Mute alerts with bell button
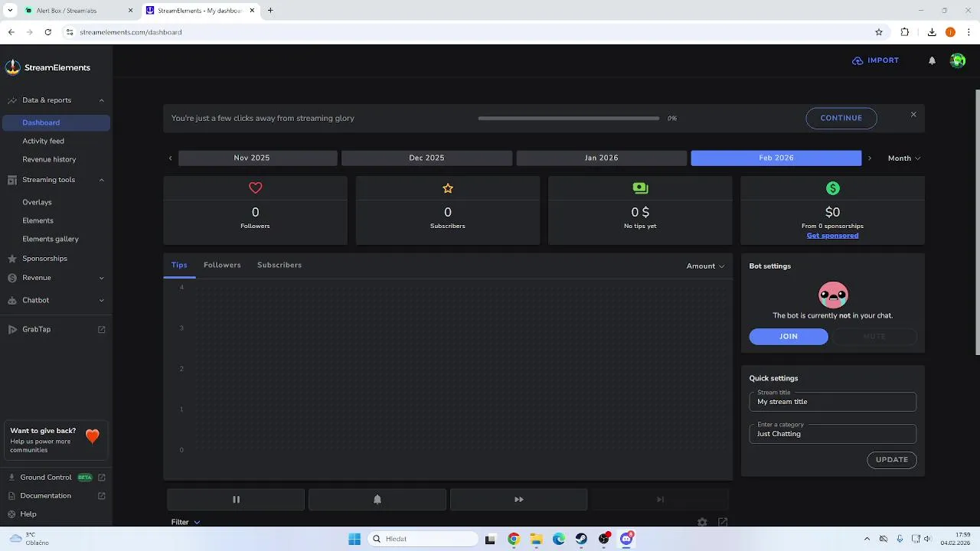 (x=377, y=500)
